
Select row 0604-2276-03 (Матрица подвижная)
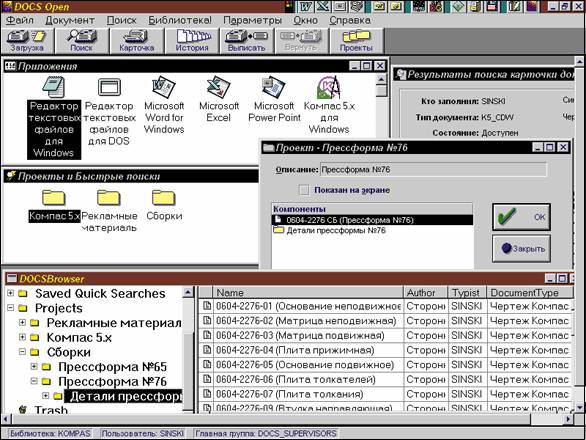(385, 335)
